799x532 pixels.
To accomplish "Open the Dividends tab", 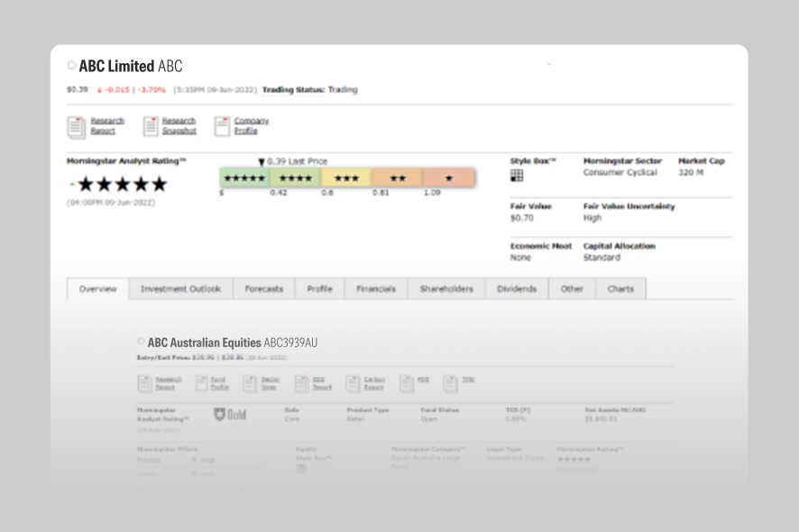I will (x=517, y=289).
